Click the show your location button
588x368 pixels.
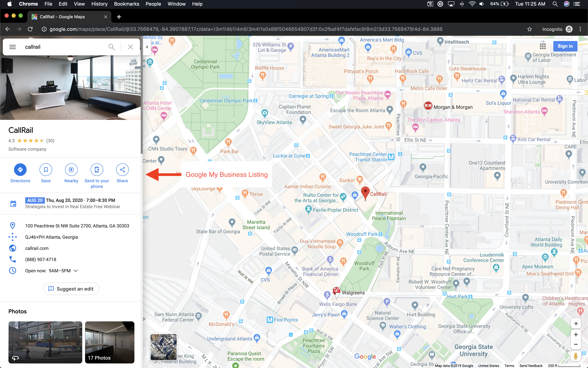pyautogui.click(x=576, y=323)
